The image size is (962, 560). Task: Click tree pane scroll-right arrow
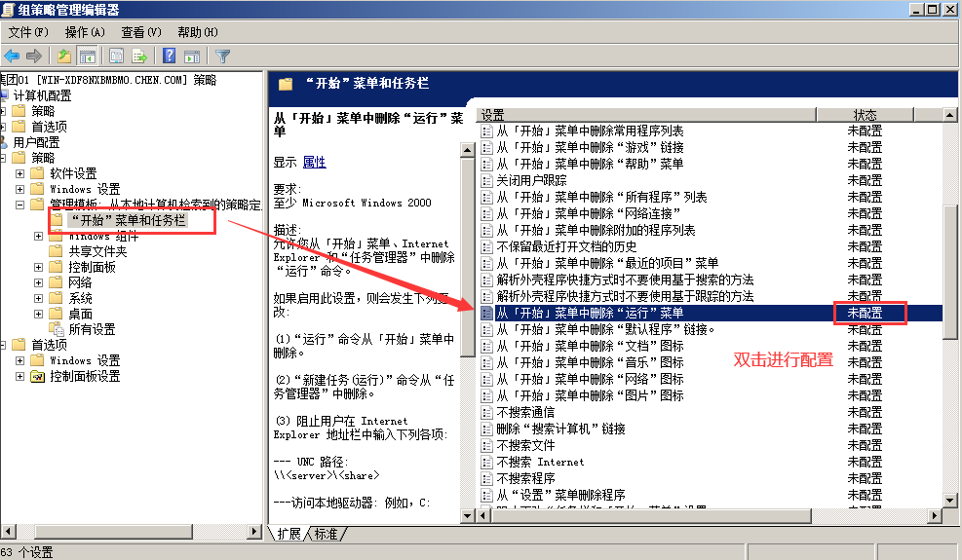tap(254, 531)
